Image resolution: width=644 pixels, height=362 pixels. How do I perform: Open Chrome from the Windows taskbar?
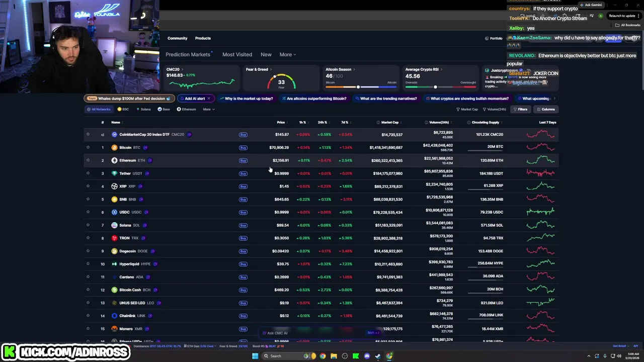click(323, 356)
